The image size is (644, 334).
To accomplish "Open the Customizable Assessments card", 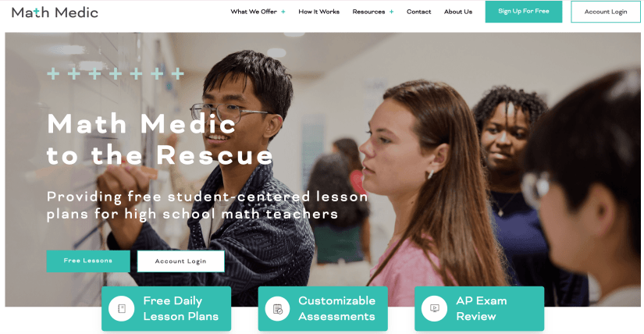I will 323,308.
